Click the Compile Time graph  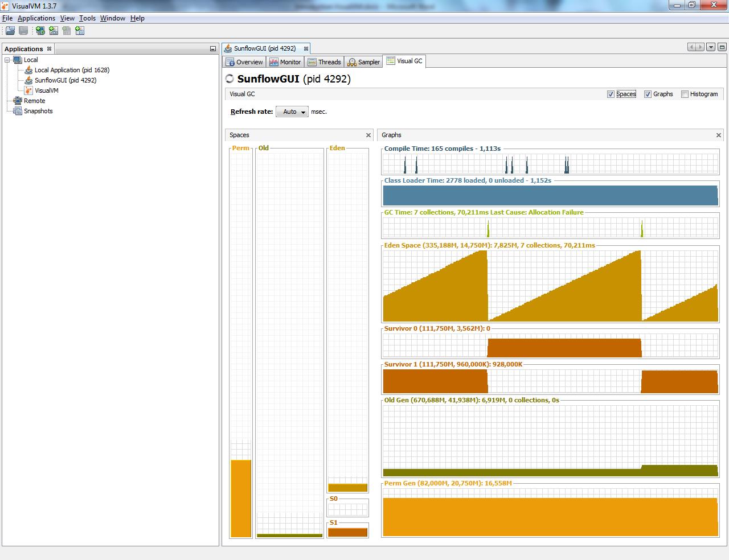[x=550, y=164]
